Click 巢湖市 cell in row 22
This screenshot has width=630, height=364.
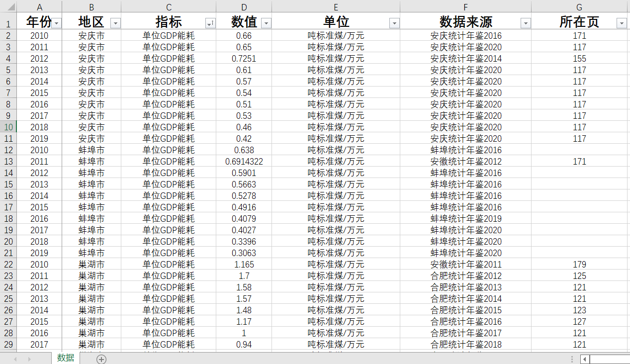pos(91,264)
